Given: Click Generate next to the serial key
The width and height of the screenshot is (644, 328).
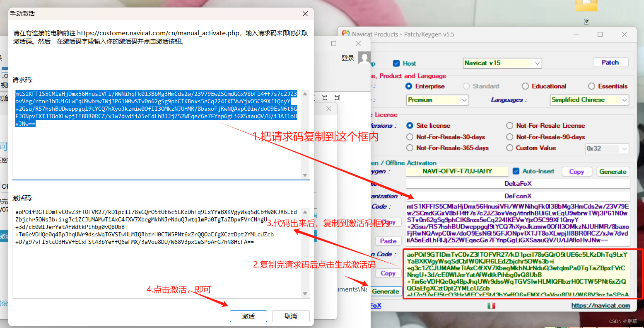Looking at the screenshot, I should (x=613, y=172).
